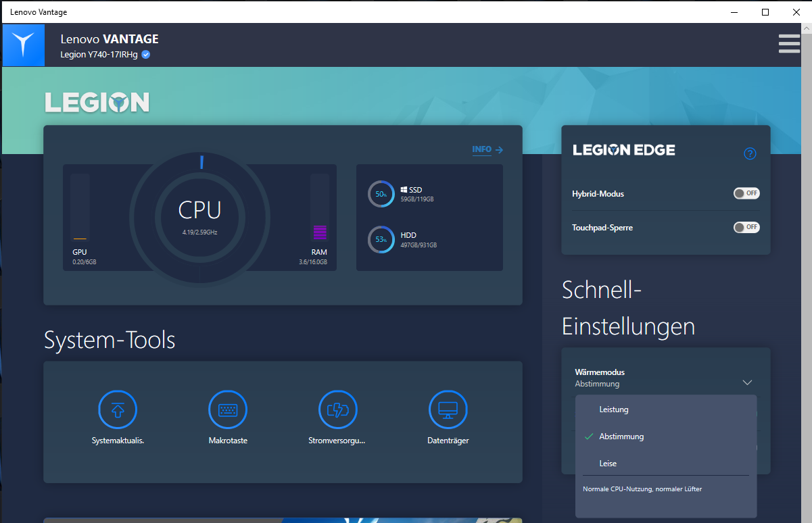The height and width of the screenshot is (523, 812).
Task: Click the Wärmemodus heading
Action: pyautogui.click(x=600, y=372)
